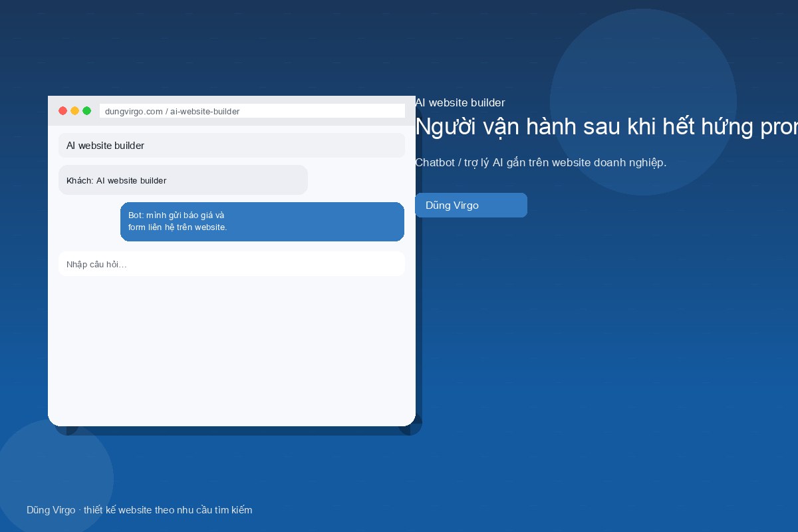Image resolution: width=798 pixels, height=532 pixels.
Task: Click the green maximize dot in mock browser
Action: [x=87, y=111]
